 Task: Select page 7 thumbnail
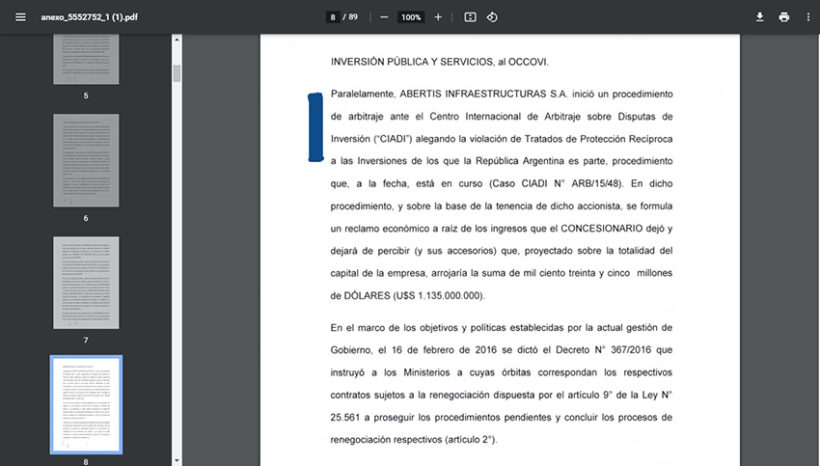pyautogui.click(x=86, y=283)
